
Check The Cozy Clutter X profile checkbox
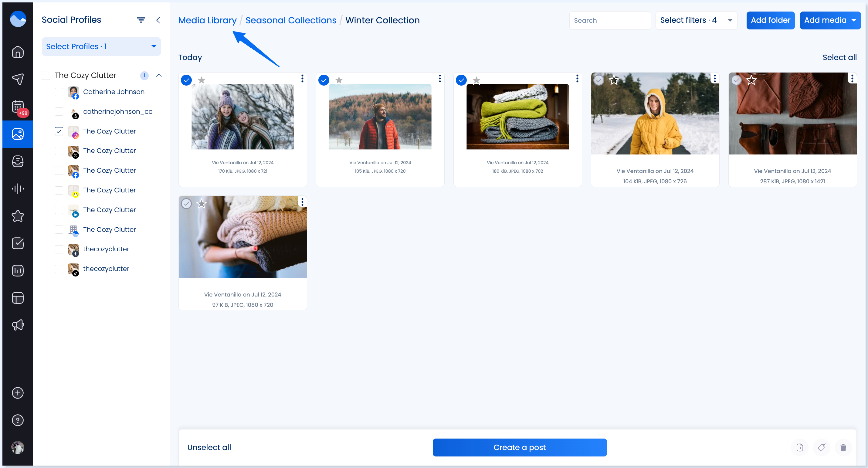[x=59, y=151]
